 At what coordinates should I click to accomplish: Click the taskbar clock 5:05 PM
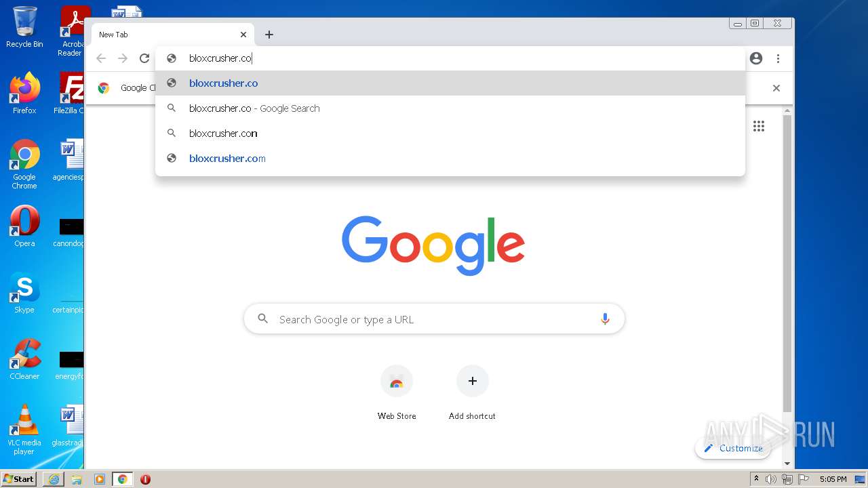(833, 479)
